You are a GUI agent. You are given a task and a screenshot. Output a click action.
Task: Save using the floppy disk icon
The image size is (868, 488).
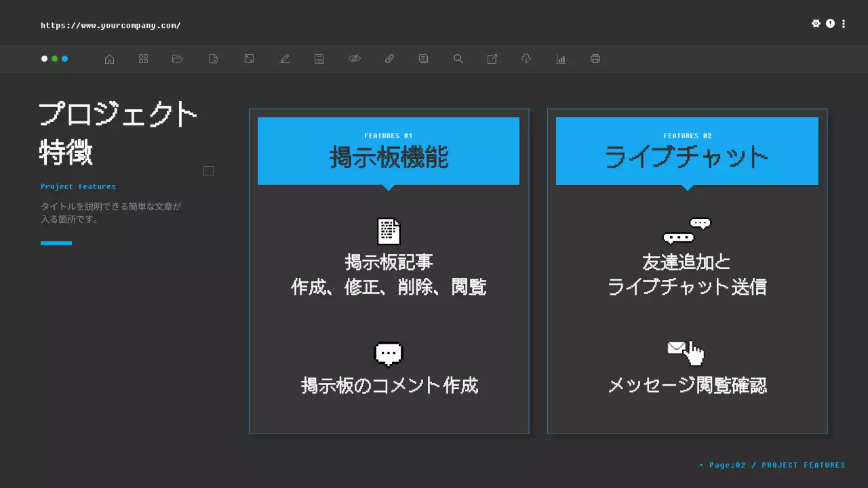(x=319, y=59)
